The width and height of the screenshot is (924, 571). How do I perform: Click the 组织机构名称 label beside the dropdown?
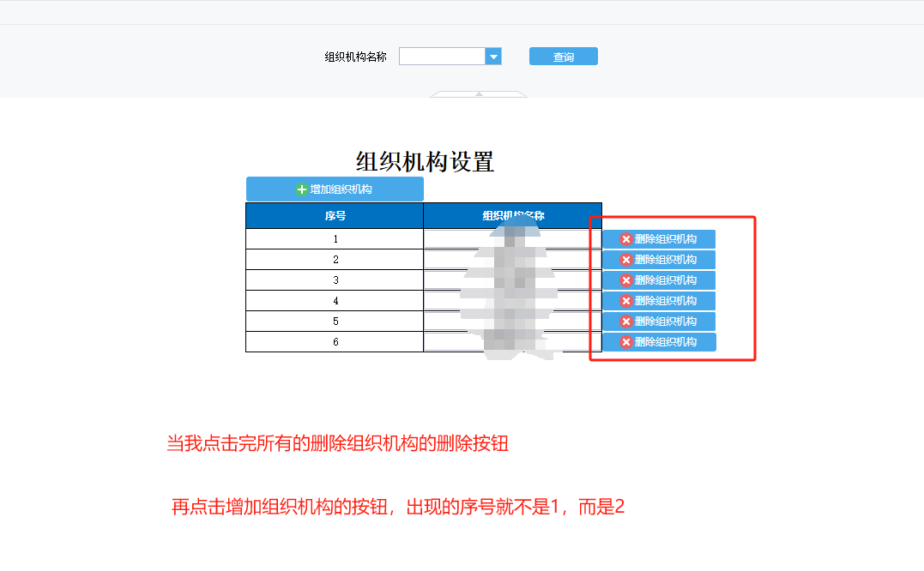pyautogui.click(x=355, y=57)
